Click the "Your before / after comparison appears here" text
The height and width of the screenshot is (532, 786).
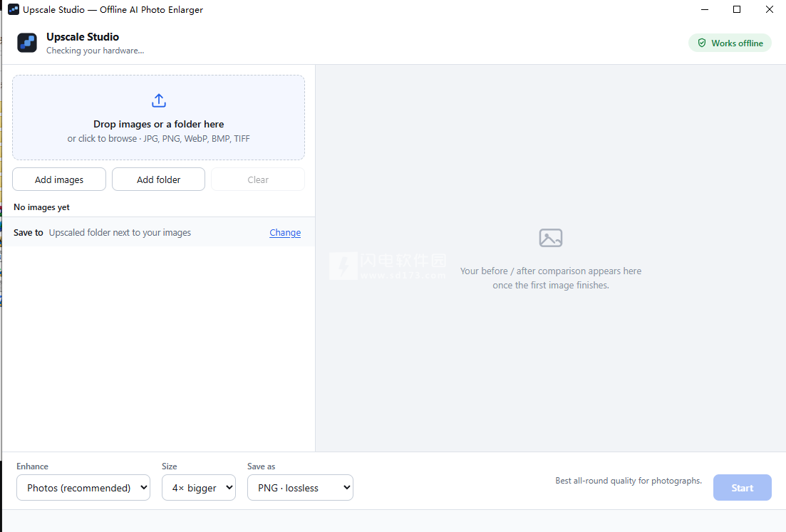pos(550,271)
